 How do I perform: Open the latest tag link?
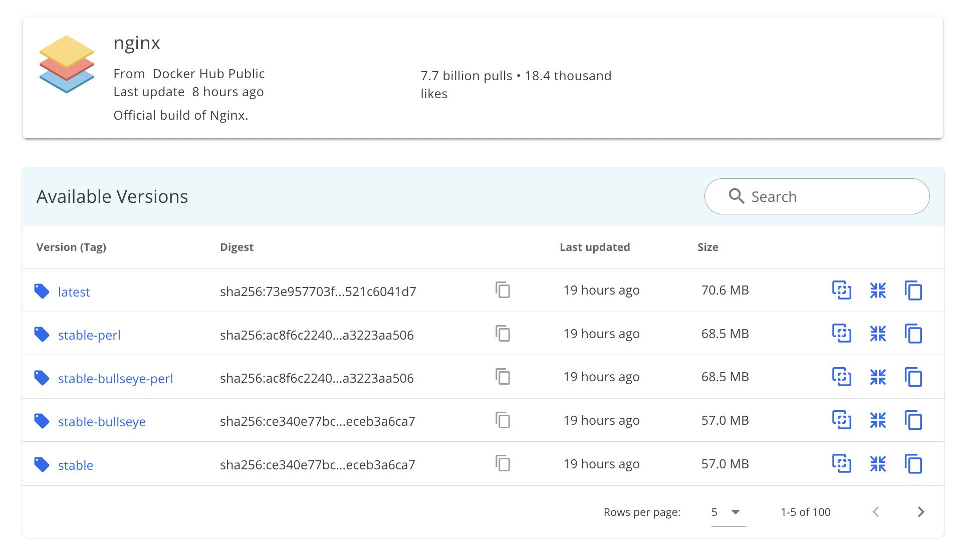74,292
